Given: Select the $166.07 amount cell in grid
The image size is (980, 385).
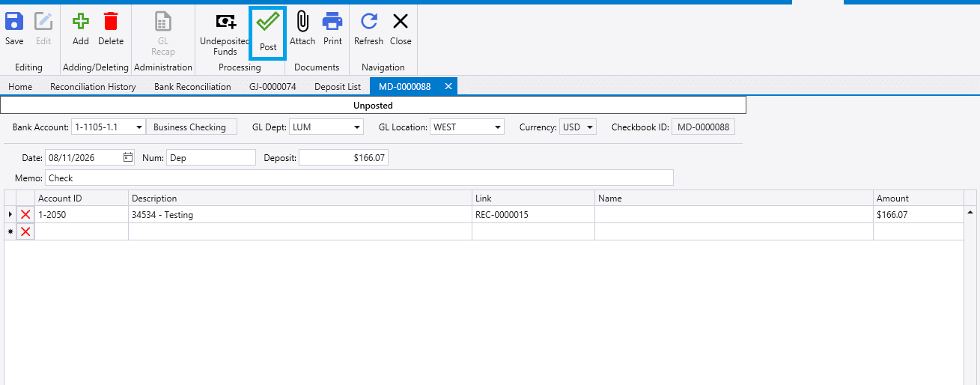Looking at the screenshot, I should (919, 215).
